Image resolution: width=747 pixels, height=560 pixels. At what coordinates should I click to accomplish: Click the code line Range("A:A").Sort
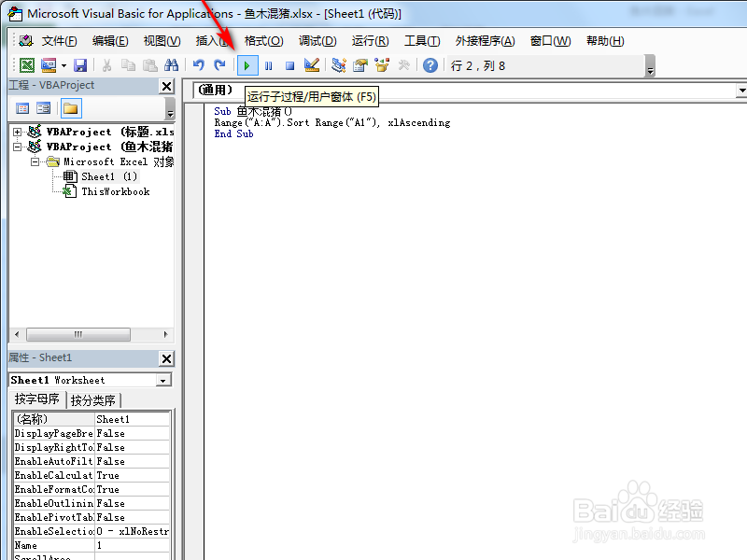332,123
